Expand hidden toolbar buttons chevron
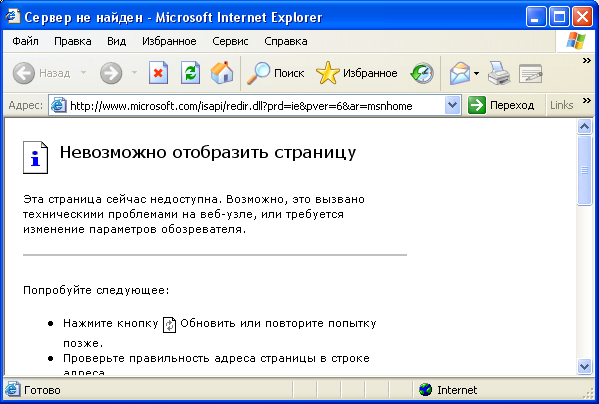Screen dimensions: 599x404 pyautogui.click(x=586, y=61)
